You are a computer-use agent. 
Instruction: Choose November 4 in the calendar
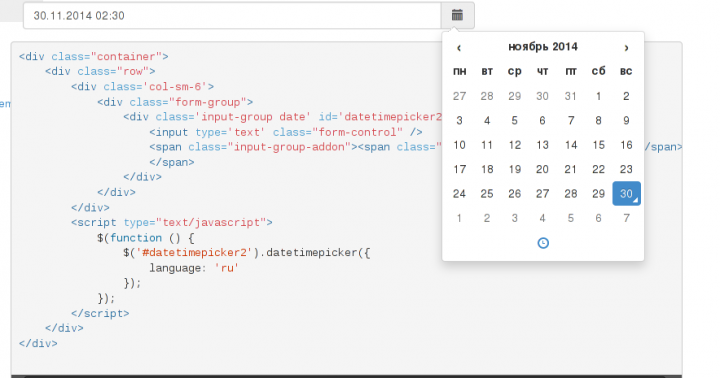click(x=487, y=120)
